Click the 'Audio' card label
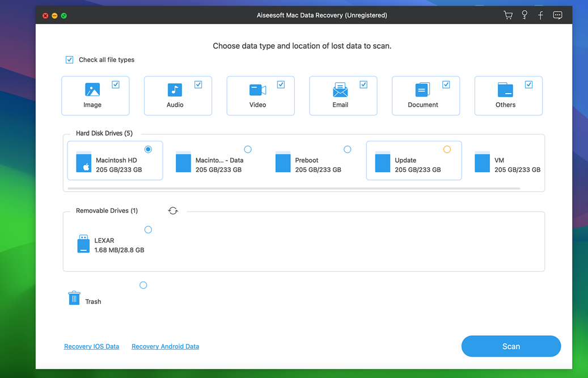The height and width of the screenshot is (378, 588). pos(175,105)
